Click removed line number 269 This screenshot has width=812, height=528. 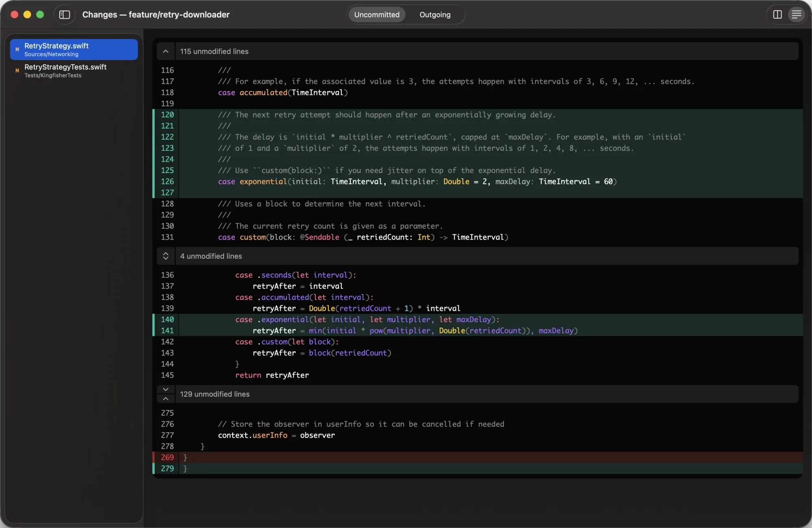167,457
